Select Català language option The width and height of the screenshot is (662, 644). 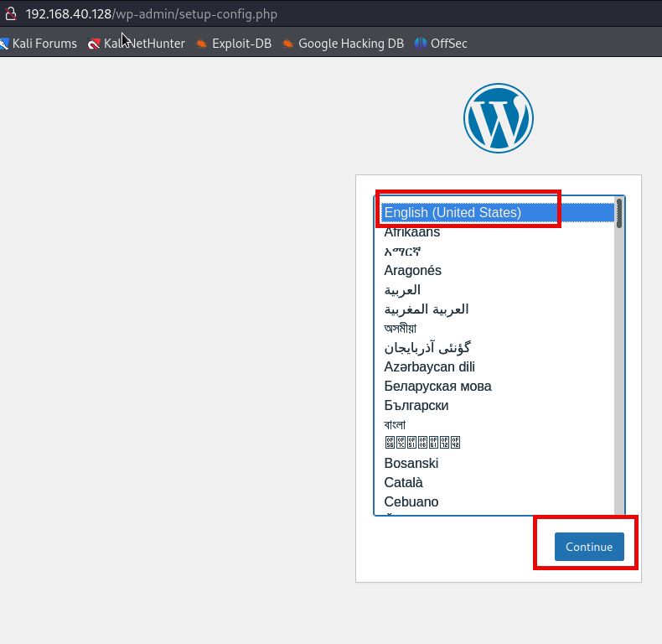tap(404, 483)
